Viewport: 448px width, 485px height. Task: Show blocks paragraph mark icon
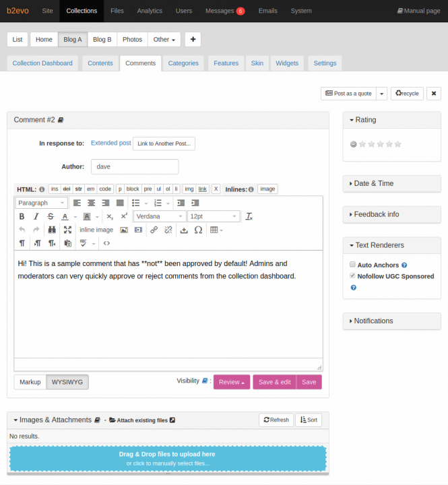pos(22,243)
